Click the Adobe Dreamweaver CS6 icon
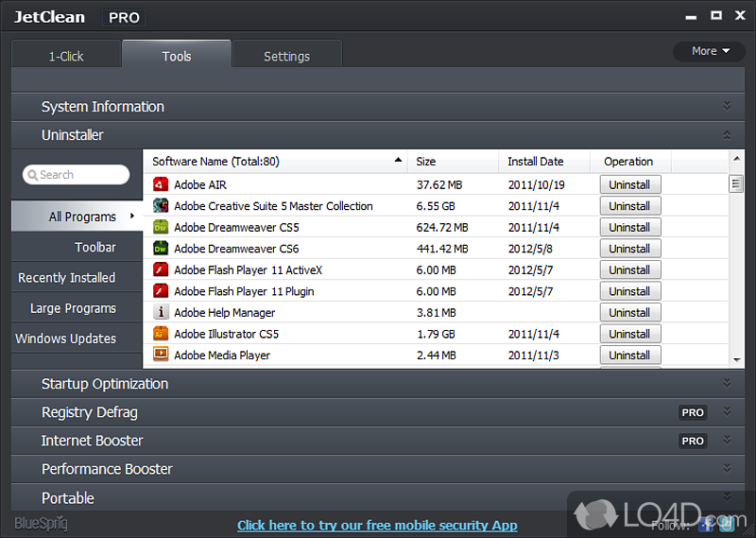Screen dimensions: 756x538 (x=161, y=249)
